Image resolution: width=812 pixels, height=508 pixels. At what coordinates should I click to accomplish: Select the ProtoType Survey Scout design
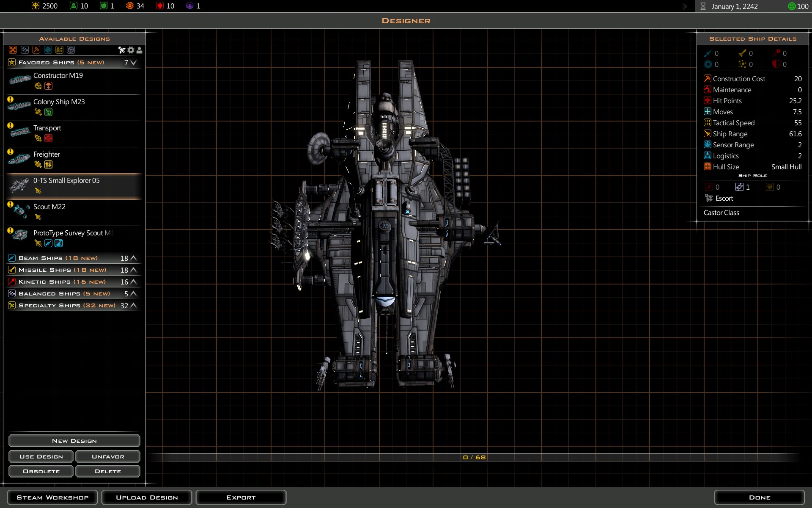74,238
